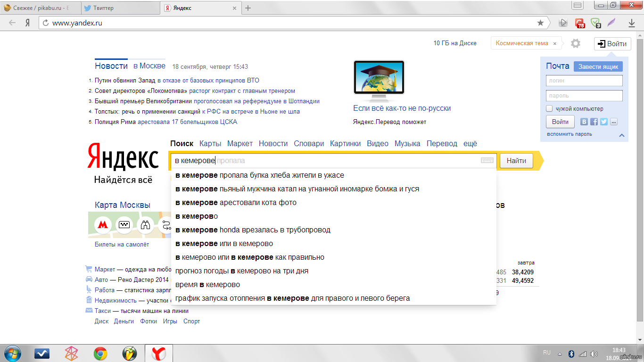
Task: Focus the логин input field
Action: pyautogui.click(x=584, y=81)
